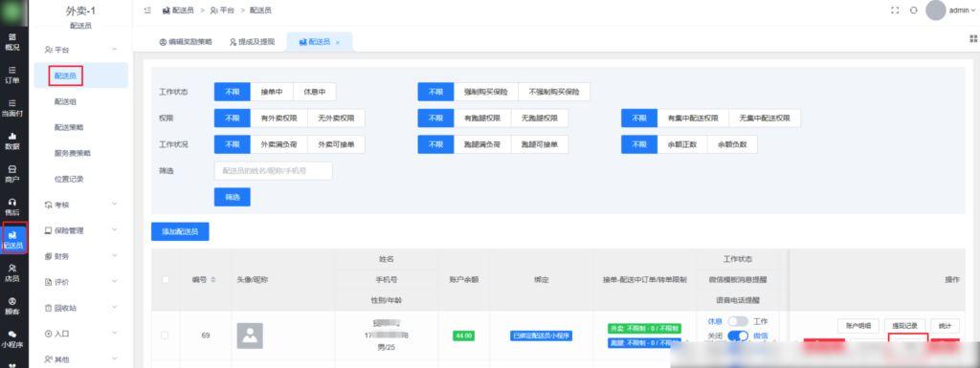Open 配送组 in the side menu

click(x=66, y=101)
